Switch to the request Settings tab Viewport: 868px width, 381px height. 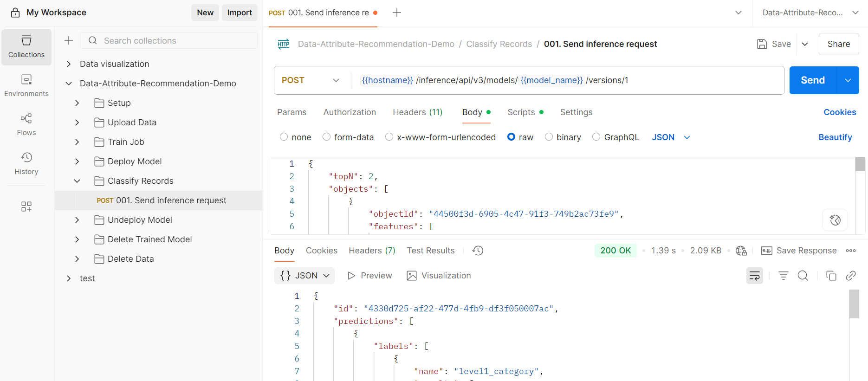pos(576,112)
